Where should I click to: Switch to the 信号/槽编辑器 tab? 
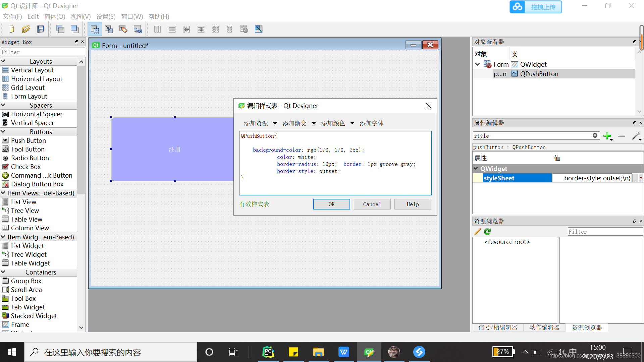498,327
